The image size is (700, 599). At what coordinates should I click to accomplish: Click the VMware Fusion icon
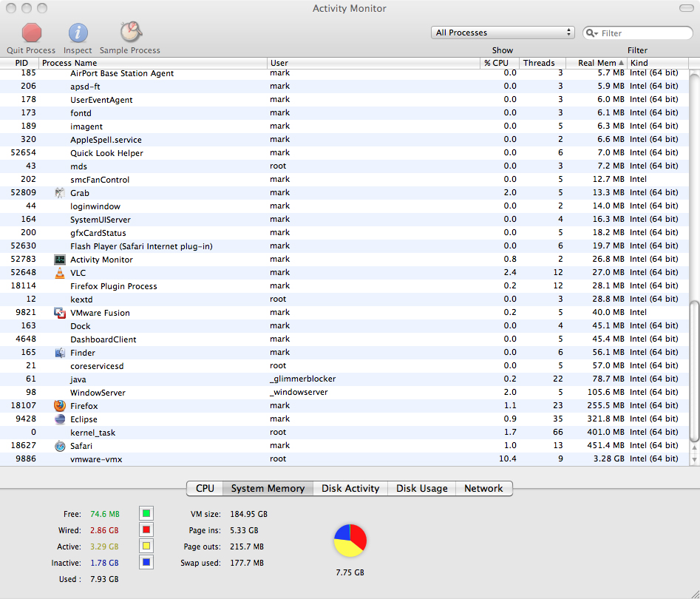pos(60,313)
